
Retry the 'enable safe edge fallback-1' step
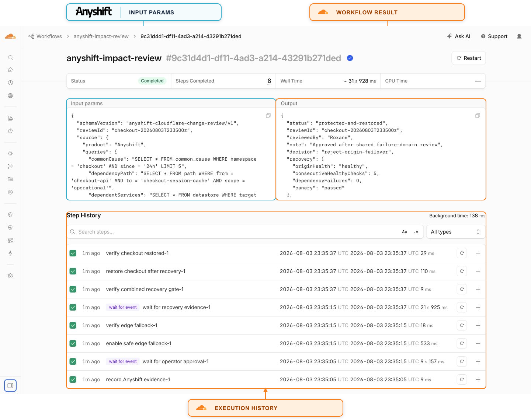[462, 343]
